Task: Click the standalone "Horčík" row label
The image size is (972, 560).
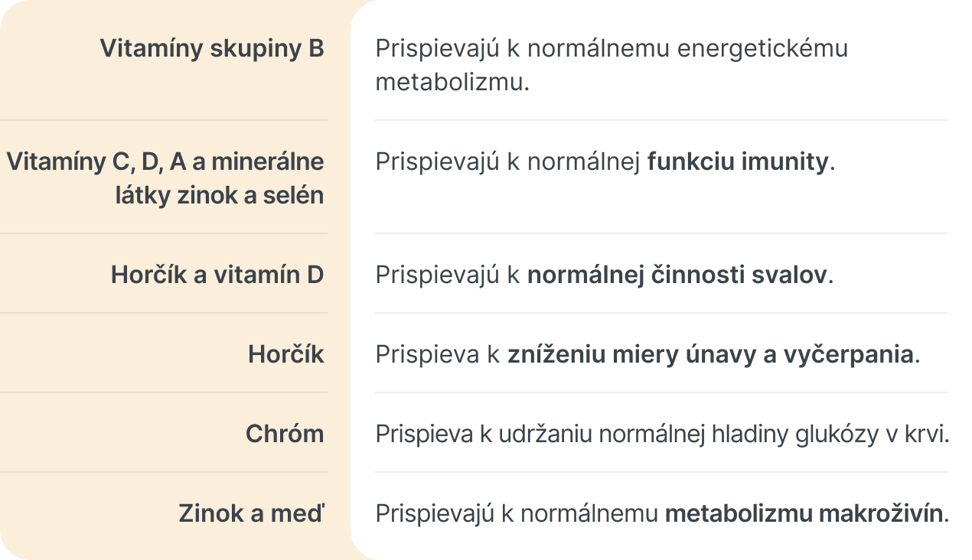Action: tap(285, 354)
